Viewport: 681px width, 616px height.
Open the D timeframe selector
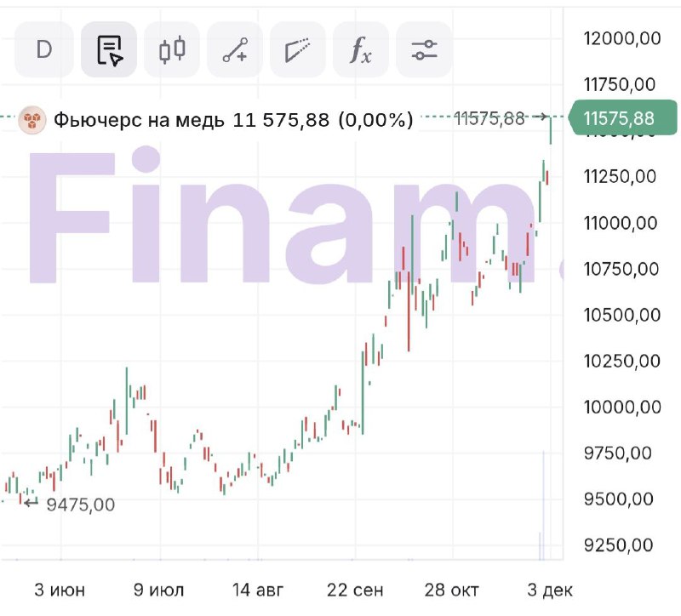click(x=44, y=49)
